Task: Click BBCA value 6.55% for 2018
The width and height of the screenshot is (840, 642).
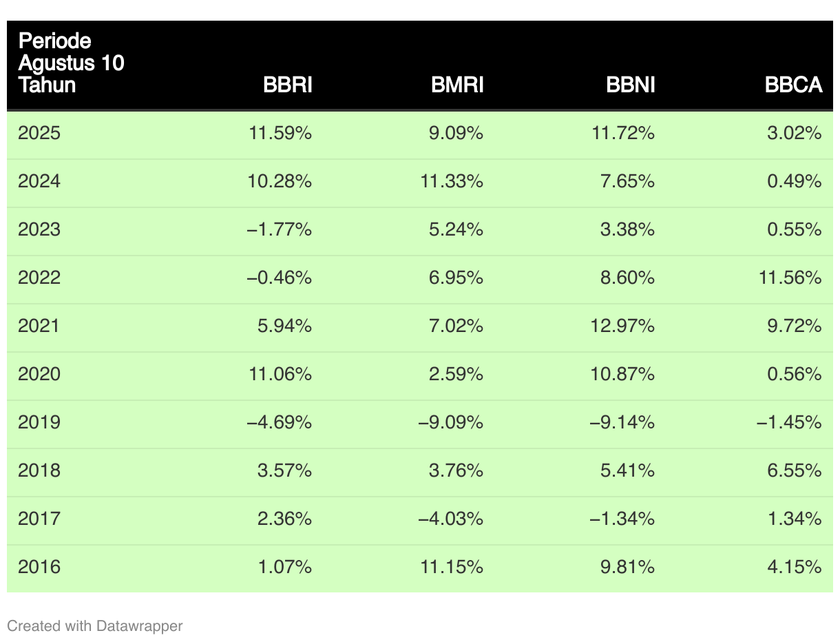Action: 795,470
